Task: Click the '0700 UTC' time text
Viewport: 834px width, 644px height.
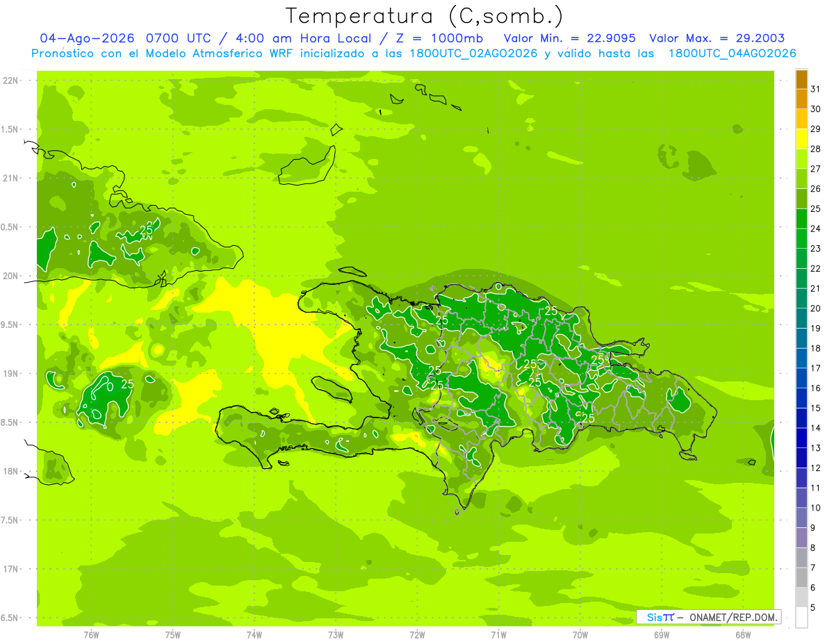Action: tap(179, 38)
